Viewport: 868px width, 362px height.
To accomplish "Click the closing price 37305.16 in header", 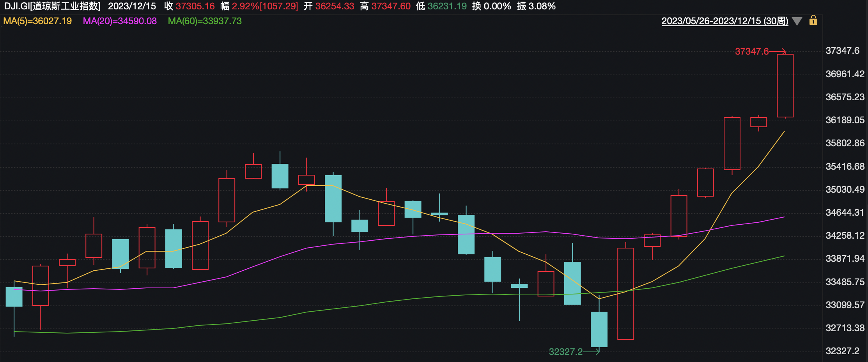I will pos(195,6).
